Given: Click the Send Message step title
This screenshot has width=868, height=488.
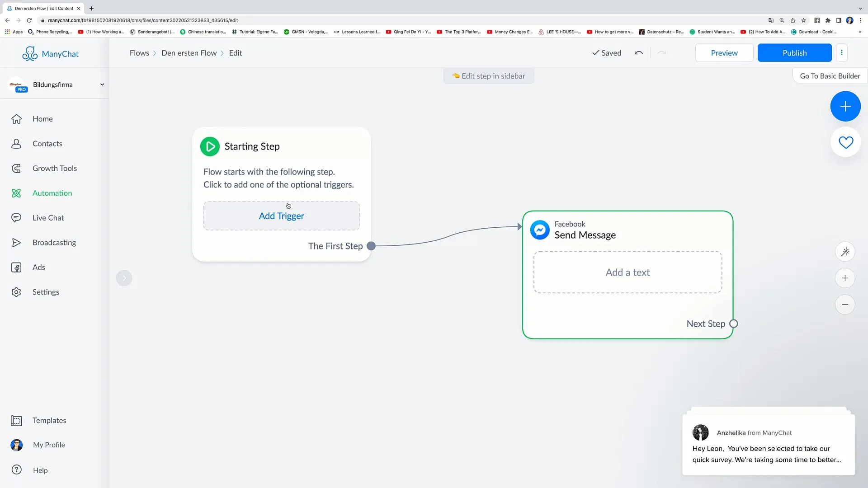Looking at the screenshot, I should [x=585, y=235].
